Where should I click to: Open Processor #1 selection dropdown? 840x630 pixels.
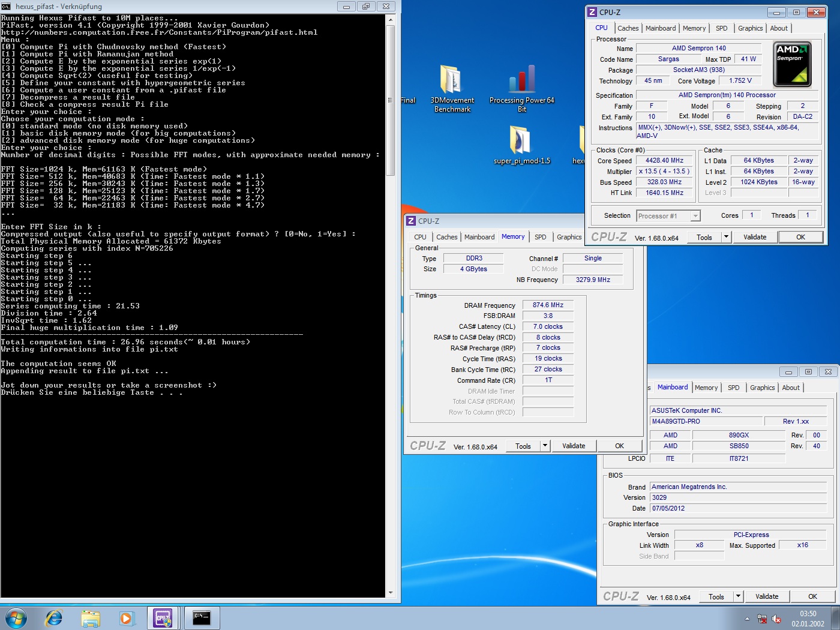pos(668,215)
